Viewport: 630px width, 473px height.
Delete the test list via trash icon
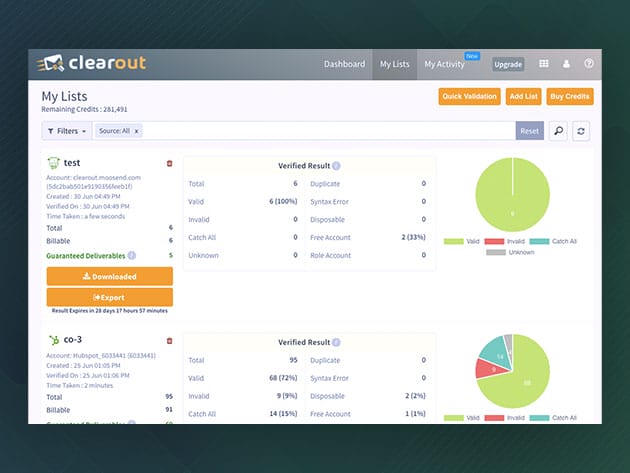pos(169,163)
